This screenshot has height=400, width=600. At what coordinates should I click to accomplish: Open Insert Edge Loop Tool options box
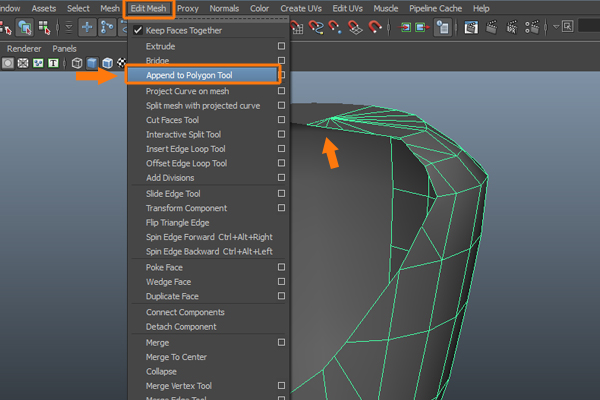tap(282, 149)
